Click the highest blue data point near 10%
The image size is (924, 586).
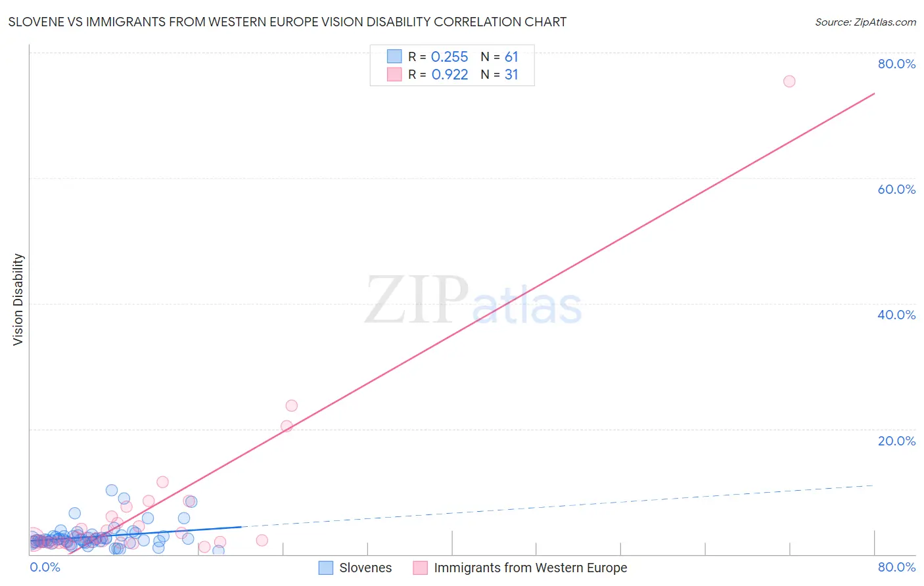click(112, 490)
